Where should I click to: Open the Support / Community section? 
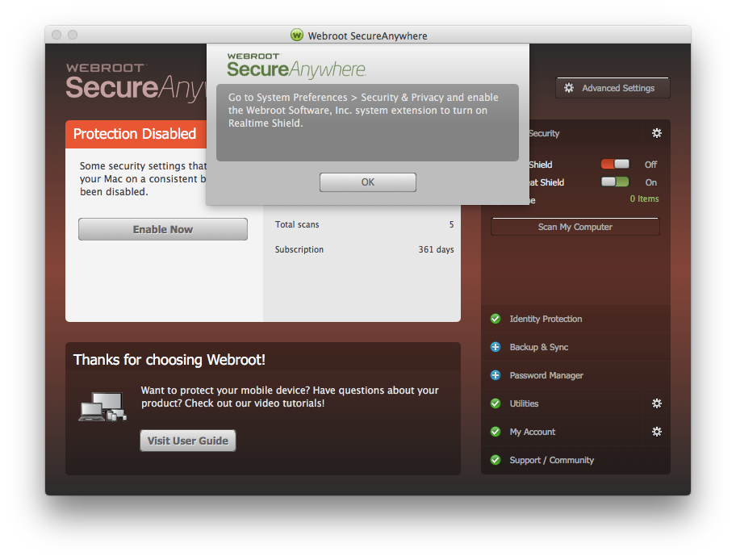(575, 460)
